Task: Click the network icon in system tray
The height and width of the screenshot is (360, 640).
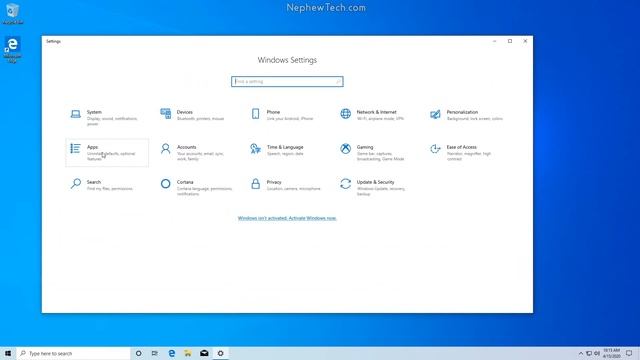Action: coord(589,353)
